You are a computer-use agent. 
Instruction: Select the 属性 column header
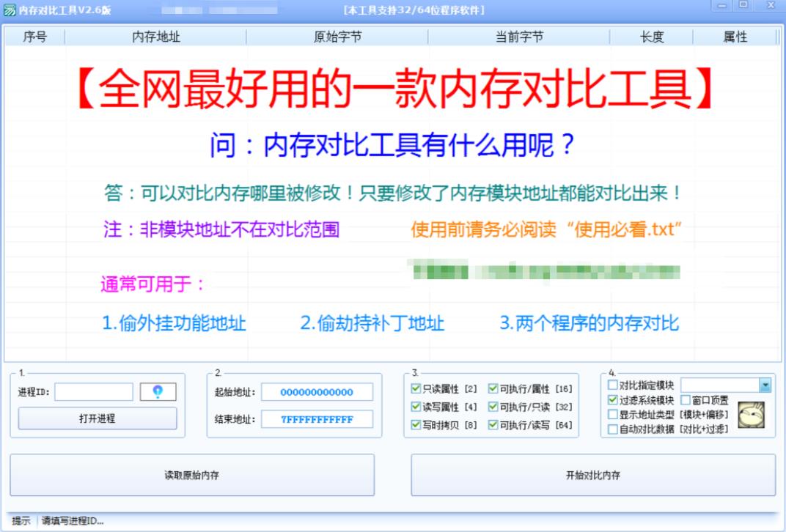(x=735, y=37)
